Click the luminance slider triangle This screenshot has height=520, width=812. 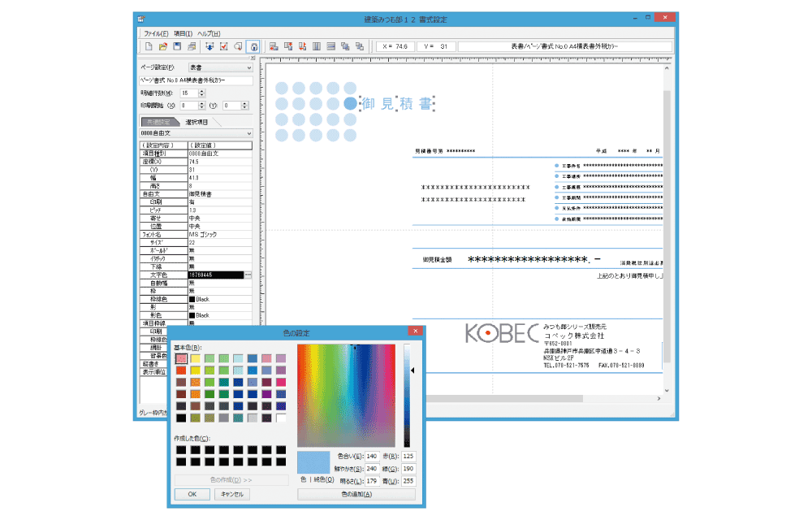click(412, 370)
